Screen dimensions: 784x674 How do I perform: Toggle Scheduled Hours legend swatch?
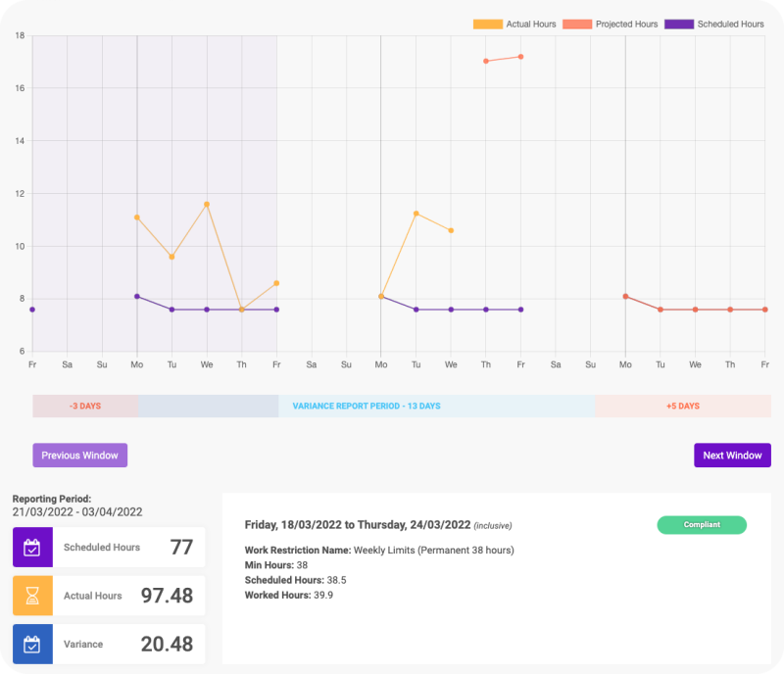point(679,24)
